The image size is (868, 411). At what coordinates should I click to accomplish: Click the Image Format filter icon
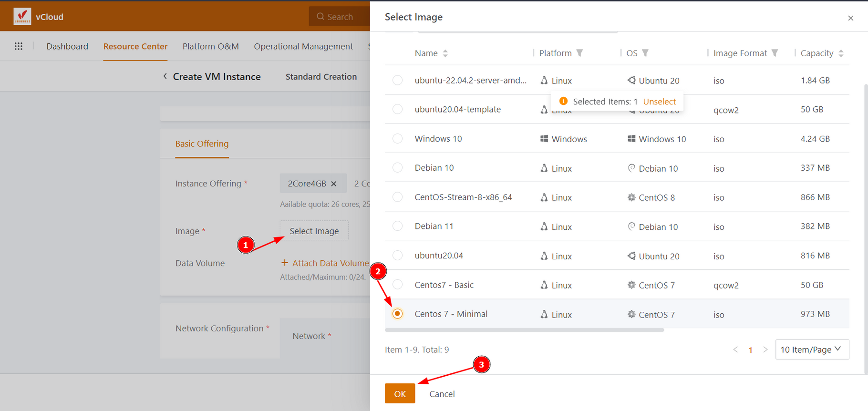point(775,53)
